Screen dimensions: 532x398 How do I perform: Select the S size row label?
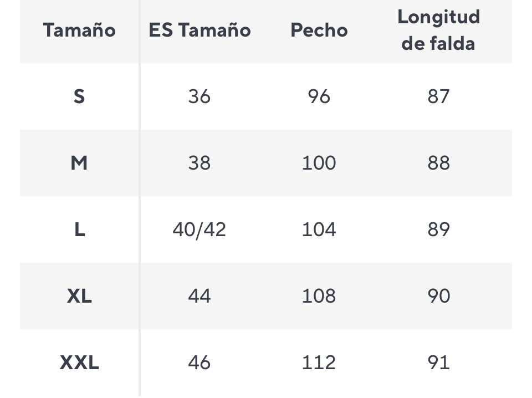tap(79, 96)
